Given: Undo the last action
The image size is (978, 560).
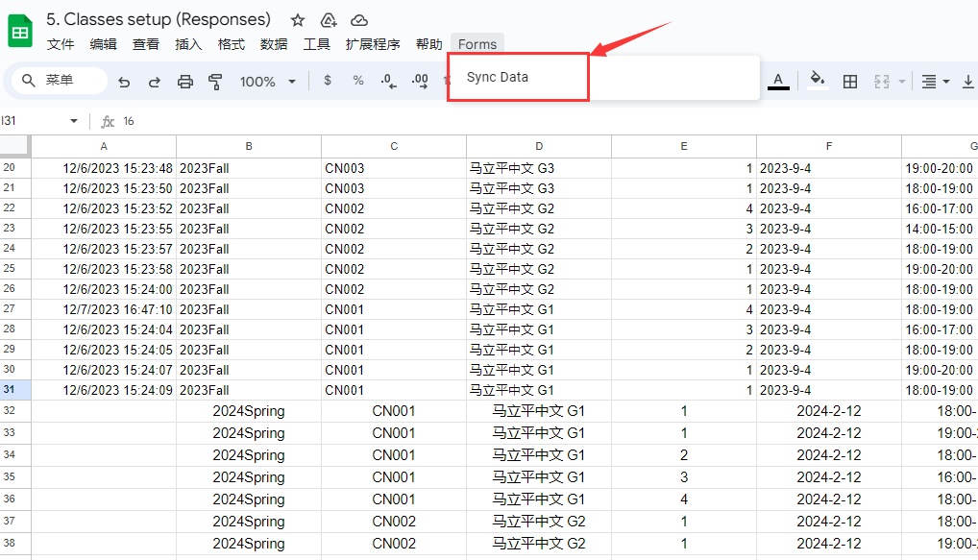Looking at the screenshot, I should click(124, 82).
